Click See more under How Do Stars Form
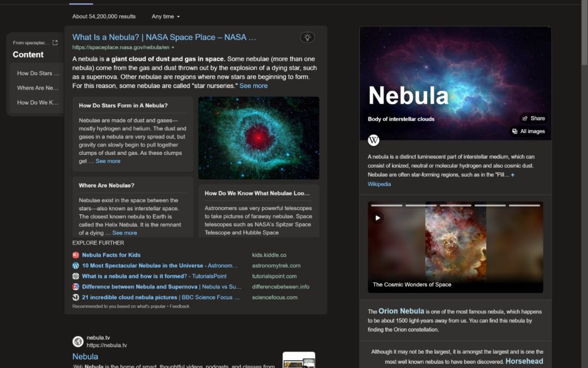Image resolution: width=588 pixels, height=368 pixels. [x=108, y=161]
